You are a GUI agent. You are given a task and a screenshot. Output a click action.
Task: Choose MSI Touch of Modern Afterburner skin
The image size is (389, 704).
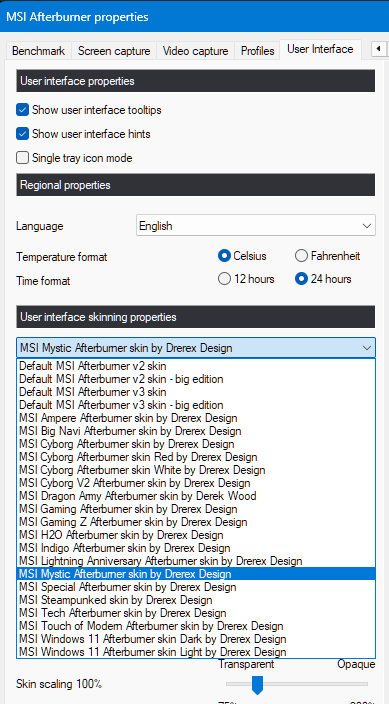(196, 626)
